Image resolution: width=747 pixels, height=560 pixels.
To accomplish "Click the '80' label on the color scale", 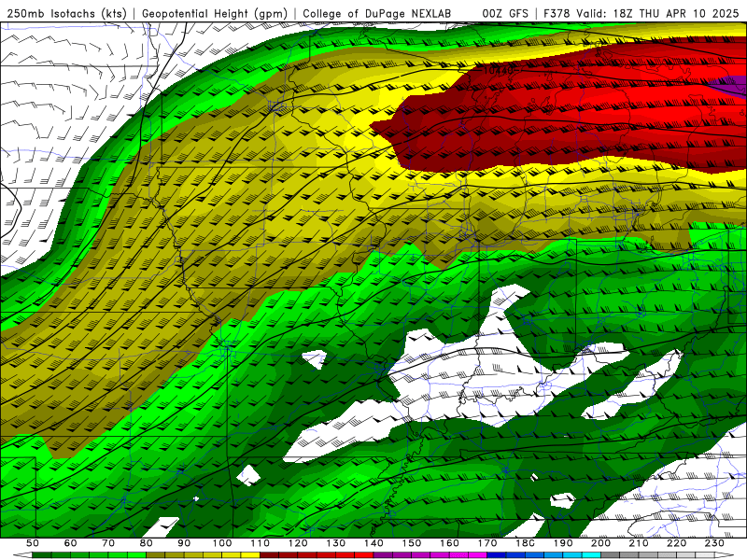I will point(146,543).
